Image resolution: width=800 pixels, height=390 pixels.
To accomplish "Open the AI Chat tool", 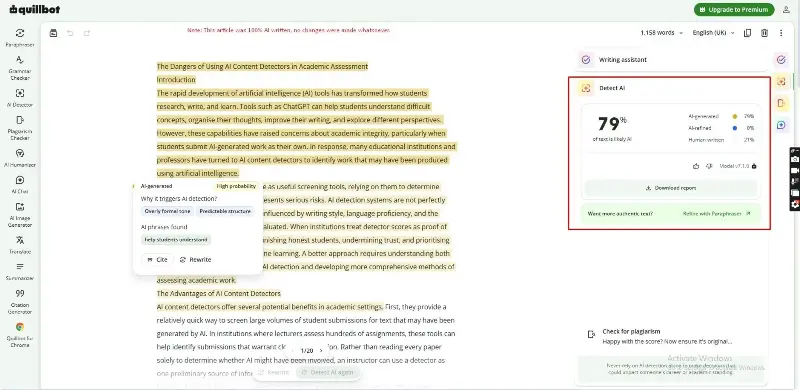I will [x=20, y=185].
